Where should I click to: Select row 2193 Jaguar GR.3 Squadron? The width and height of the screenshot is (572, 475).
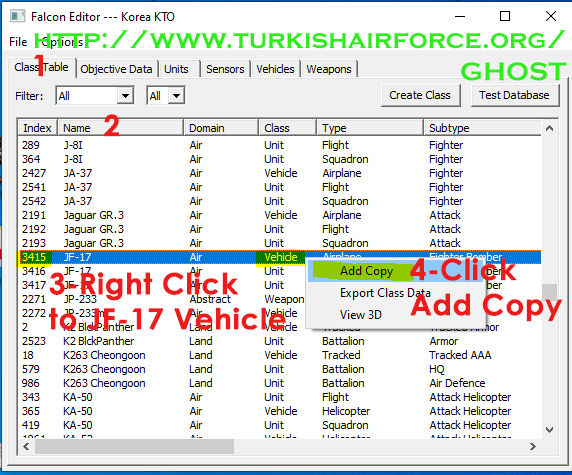point(280,243)
